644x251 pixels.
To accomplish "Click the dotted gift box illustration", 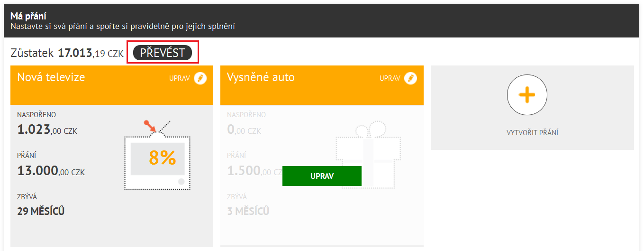I will coord(368,156).
